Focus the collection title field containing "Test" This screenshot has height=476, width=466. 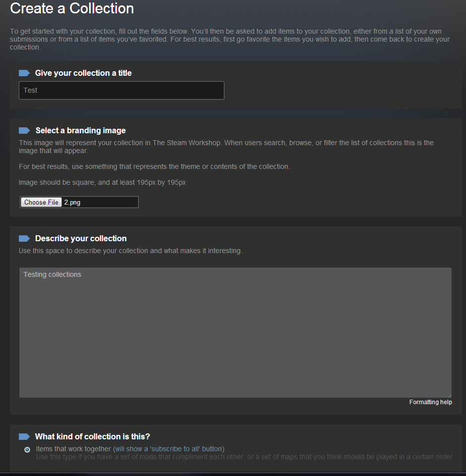pyautogui.click(x=121, y=91)
